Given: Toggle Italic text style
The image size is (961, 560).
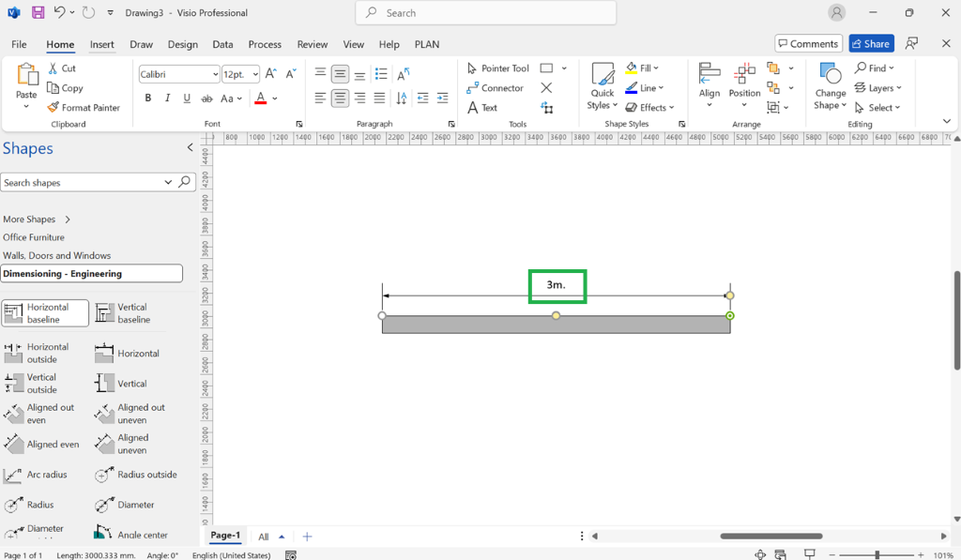Looking at the screenshot, I should tap(167, 98).
